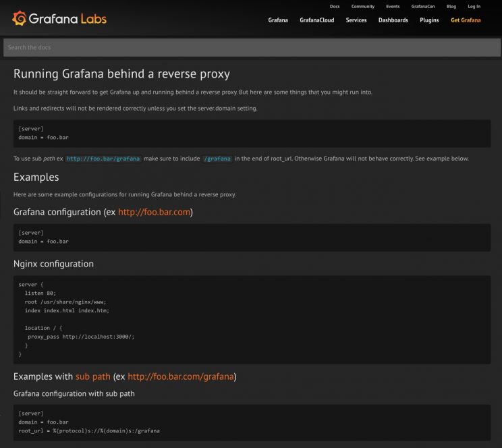
Task: Select the Grafana navigation menu item
Action: pos(278,20)
